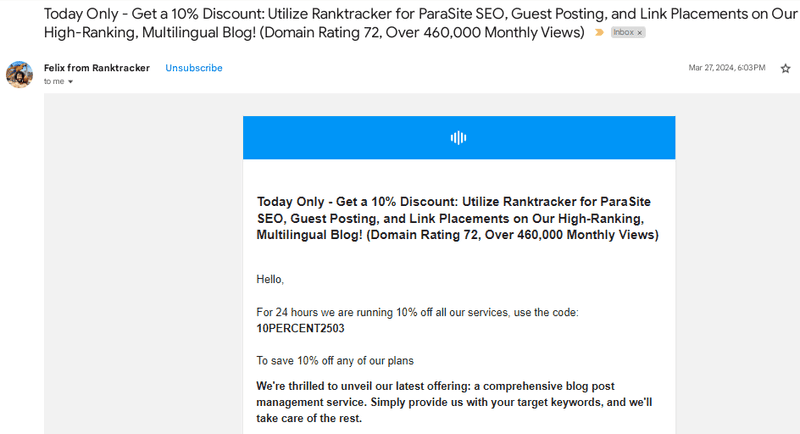
Task: Click the bold "We're thrilled to unveil" paragraph
Action: pyautogui.click(x=455, y=401)
